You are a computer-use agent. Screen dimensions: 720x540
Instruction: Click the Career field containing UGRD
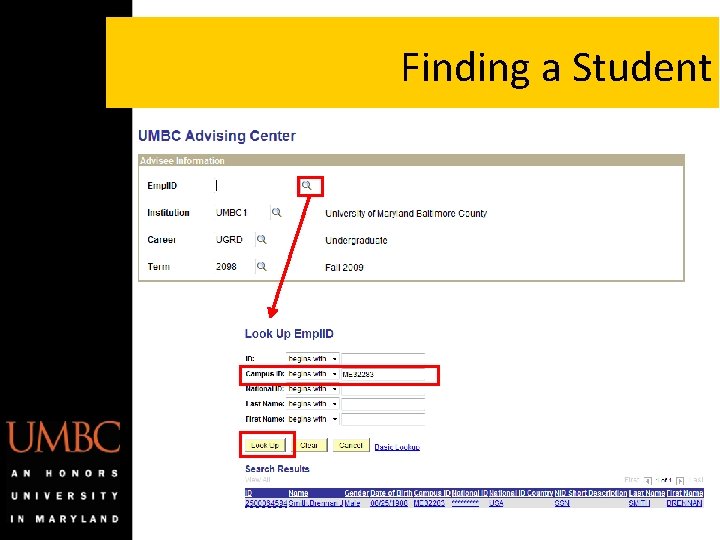coord(234,240)
